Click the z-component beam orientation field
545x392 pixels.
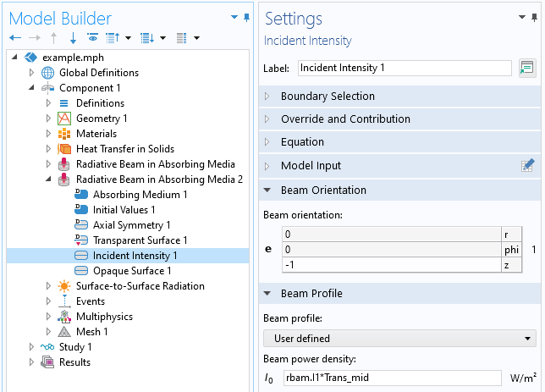(x=391, y=266)
